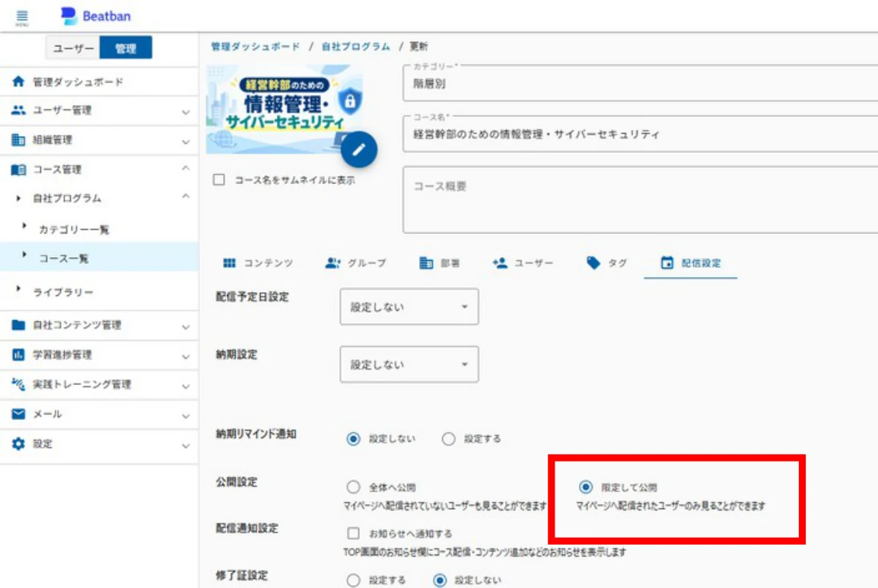
Task: Expand 組織管理 chevron
Action: tap(186, 141)
